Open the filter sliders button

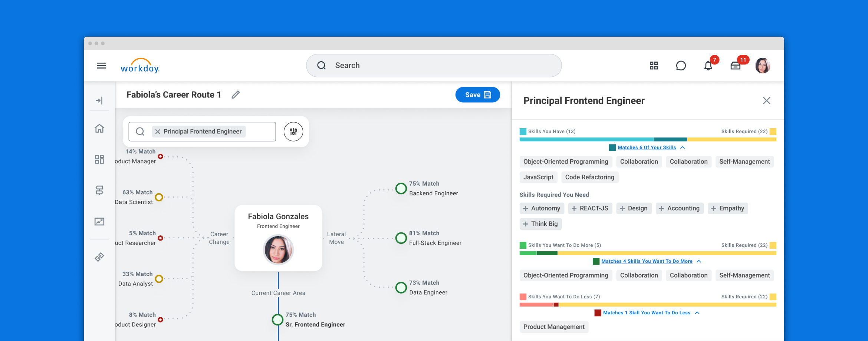coord(293,132)
